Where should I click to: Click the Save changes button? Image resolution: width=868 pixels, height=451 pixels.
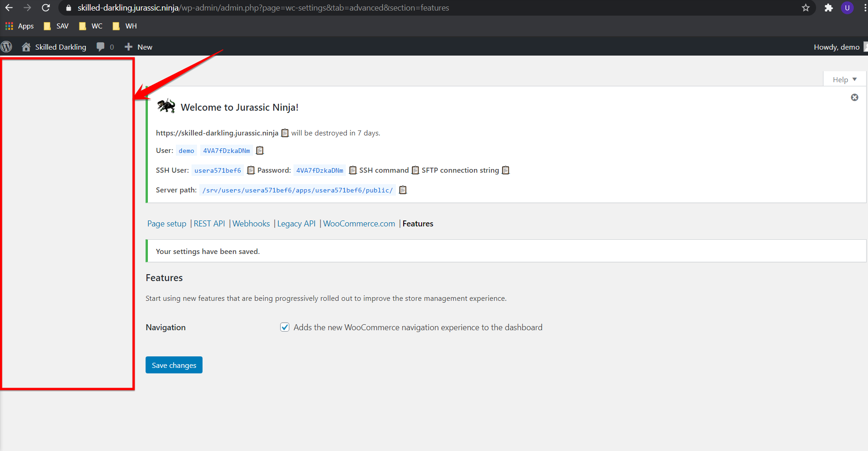coord(174,365)
